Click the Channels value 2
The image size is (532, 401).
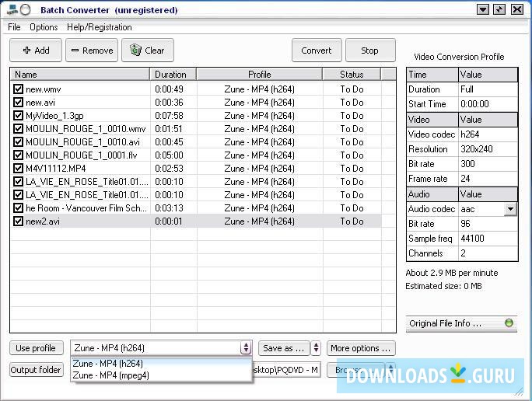[x=463, y=253]
